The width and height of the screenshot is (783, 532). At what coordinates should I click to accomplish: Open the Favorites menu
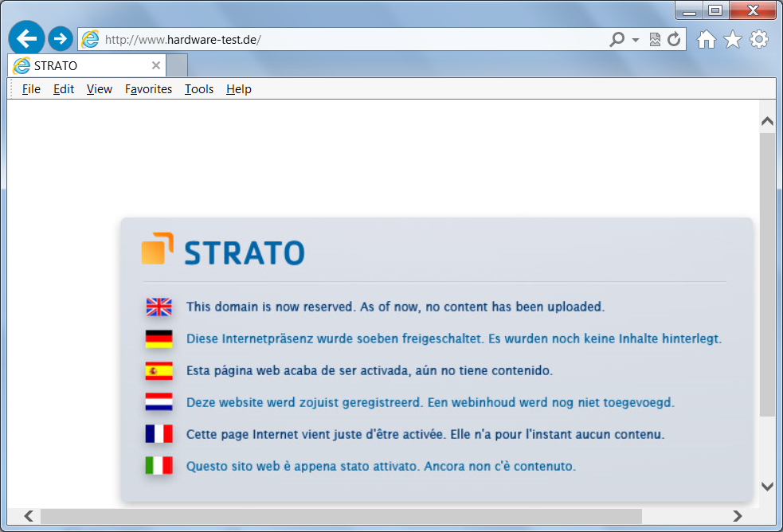click(148, 89)
